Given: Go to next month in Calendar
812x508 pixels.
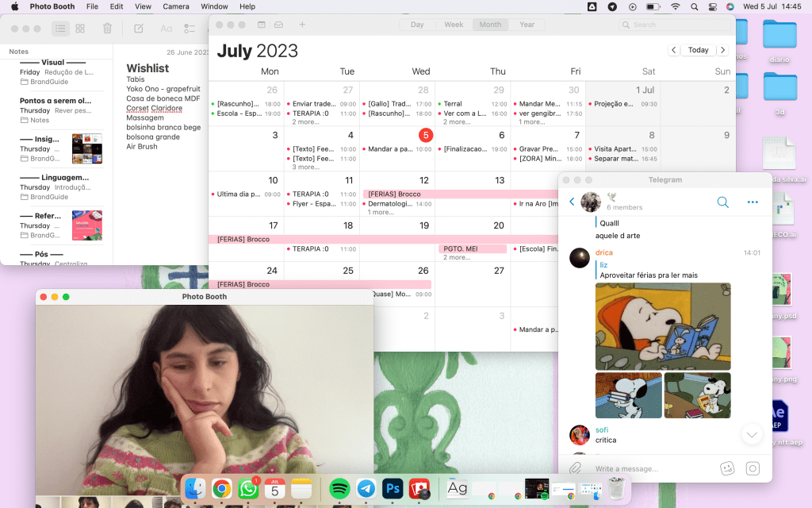Looking at the screenshot, I should click(x=722, y=50).
